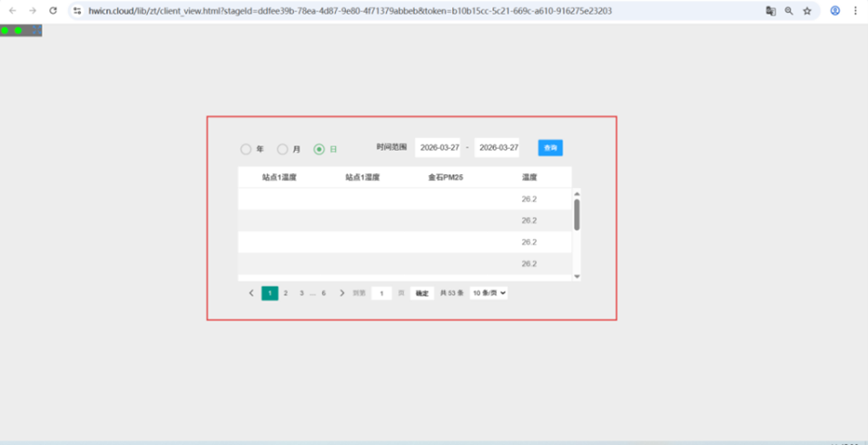This screenshot has width=868, height=445.
Task: Click the browser forward arrow
Action: coord(33,11)
